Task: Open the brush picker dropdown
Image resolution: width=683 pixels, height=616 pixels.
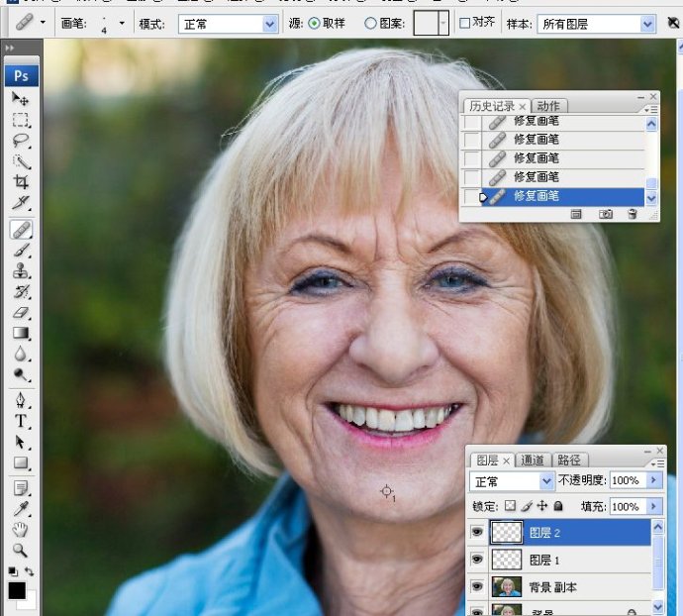Action: click(122, 23)
